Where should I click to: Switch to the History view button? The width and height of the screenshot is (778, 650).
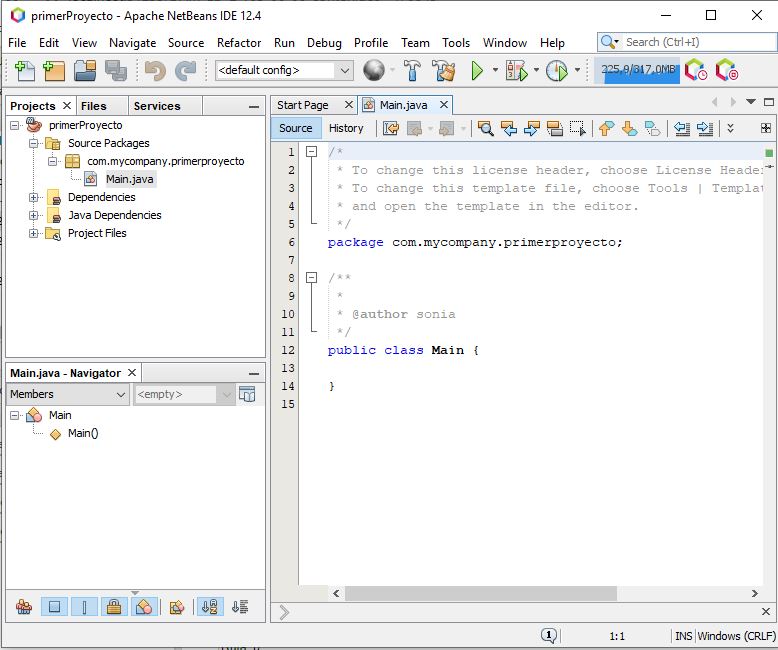346,128
